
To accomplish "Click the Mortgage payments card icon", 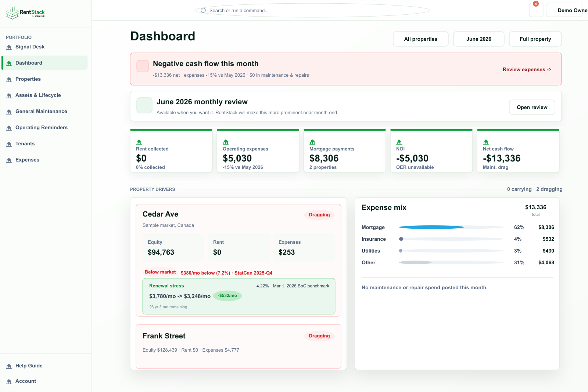I will tap(312, 142).
